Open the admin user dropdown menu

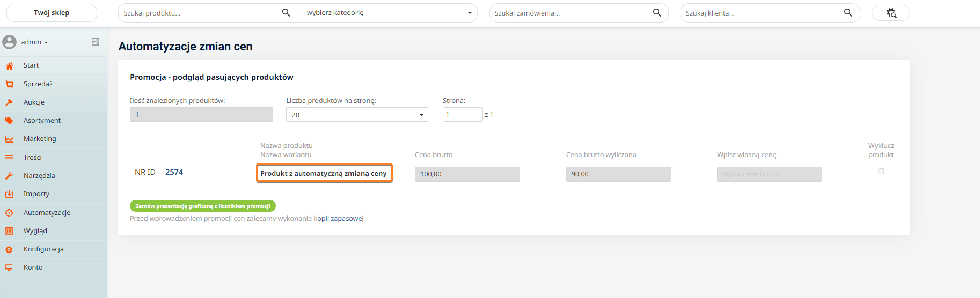pyautogui.click(x=34, y=42)
